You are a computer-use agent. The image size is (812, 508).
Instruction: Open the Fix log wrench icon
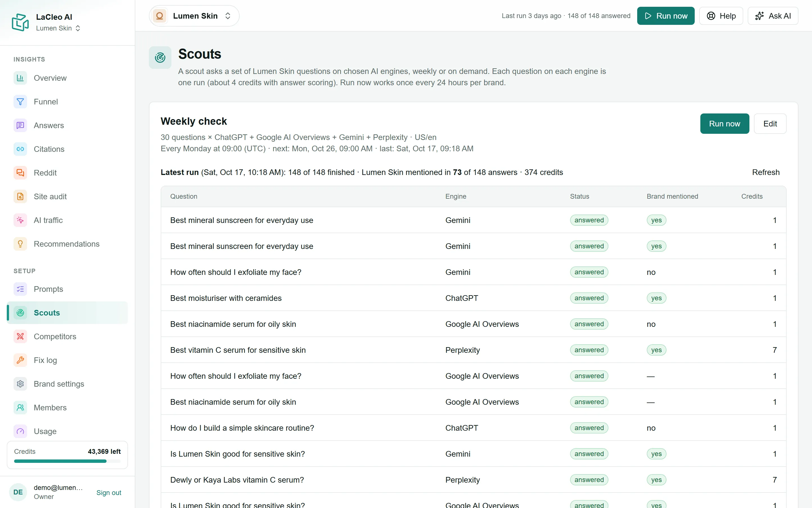(x=20, y=360)
